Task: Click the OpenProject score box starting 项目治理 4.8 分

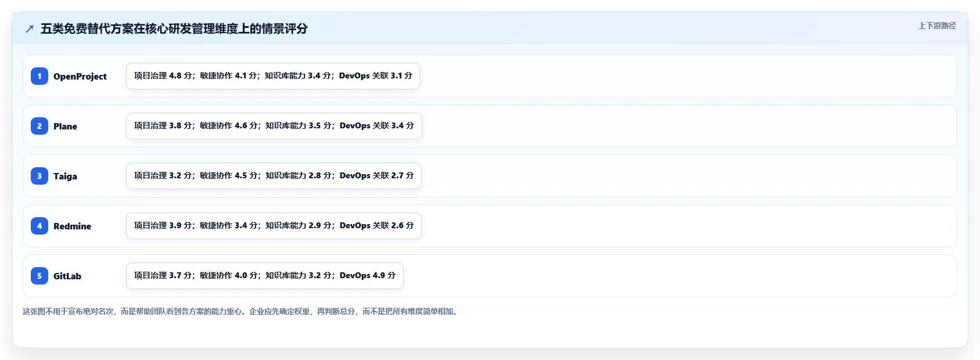Action: 273,76
